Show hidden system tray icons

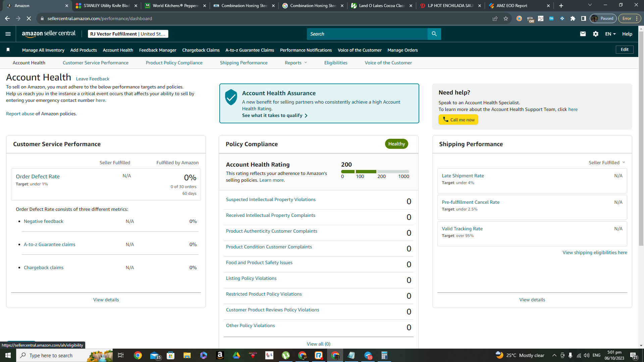[554, 355]
